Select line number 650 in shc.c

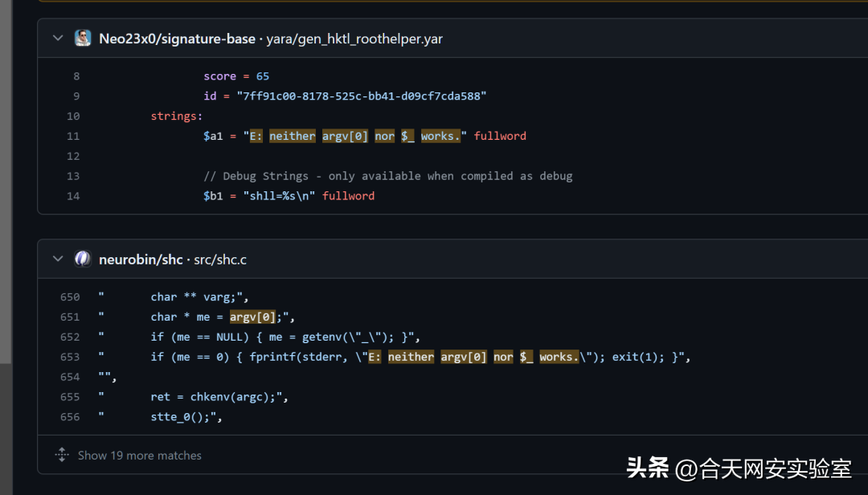(x=70, y=297)
